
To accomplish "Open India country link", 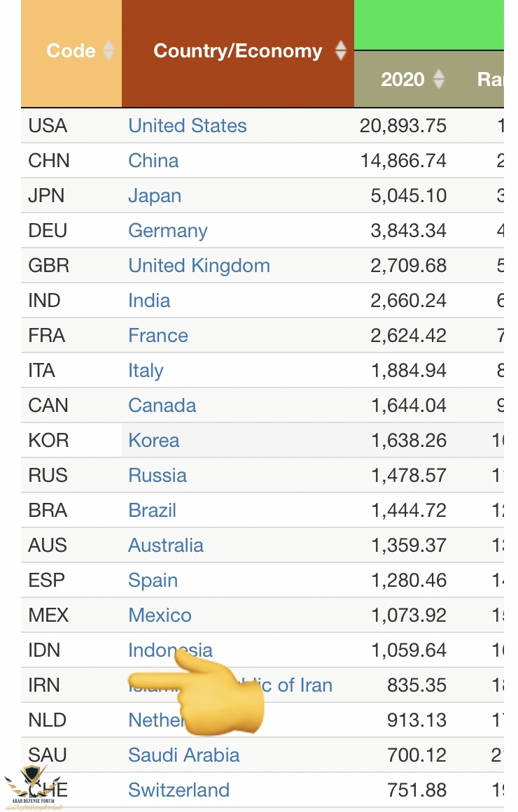I will pyautogui.click(x=149, y=301).
